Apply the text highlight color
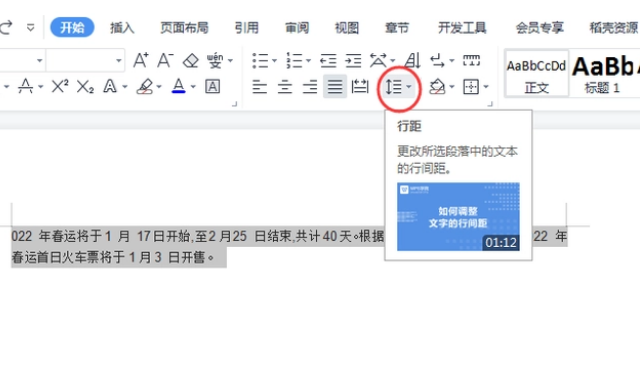The image size is (640, 380). click(x=145, y=86)
